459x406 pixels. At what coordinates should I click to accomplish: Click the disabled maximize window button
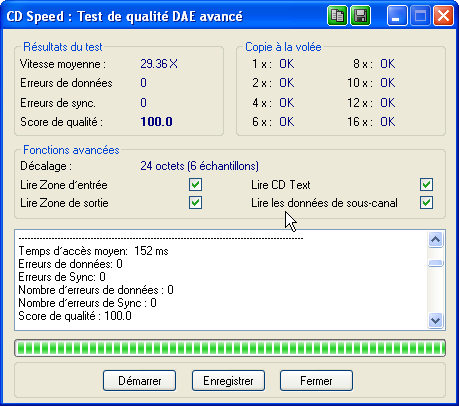click(x=420, y=16)
